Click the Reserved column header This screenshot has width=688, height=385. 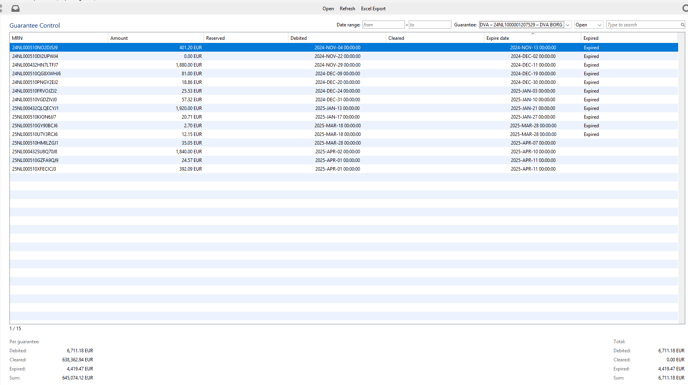(246, 38)
